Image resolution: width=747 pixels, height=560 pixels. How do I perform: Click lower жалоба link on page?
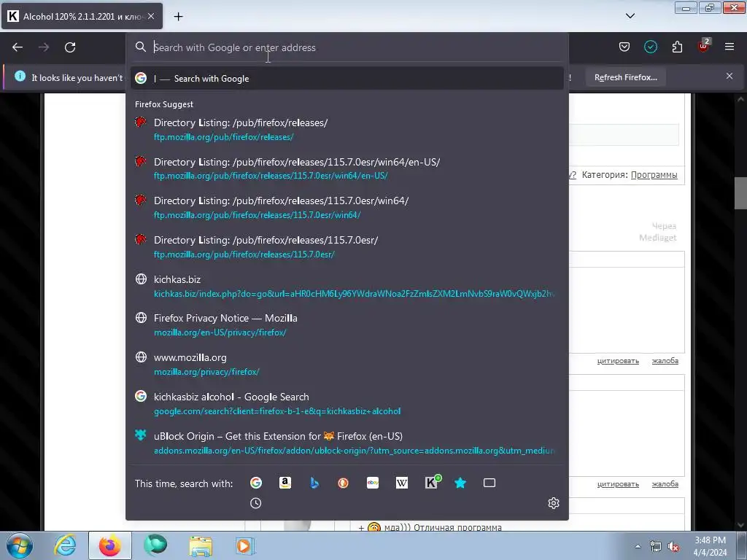point(665,484)
